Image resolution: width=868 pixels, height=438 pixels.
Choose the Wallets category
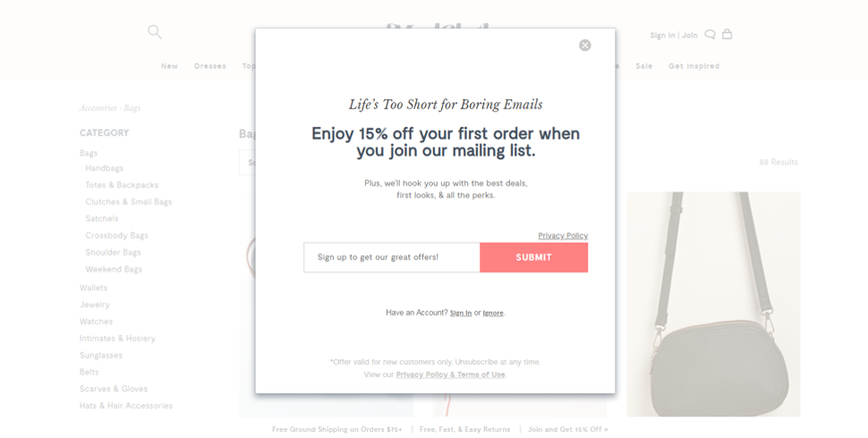tap(93, 288)
